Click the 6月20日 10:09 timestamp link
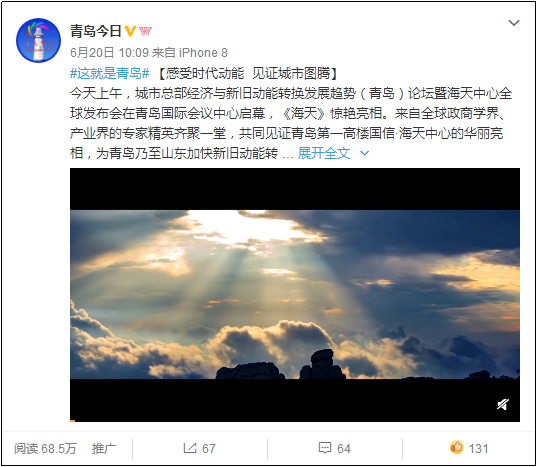 (109, 53)
